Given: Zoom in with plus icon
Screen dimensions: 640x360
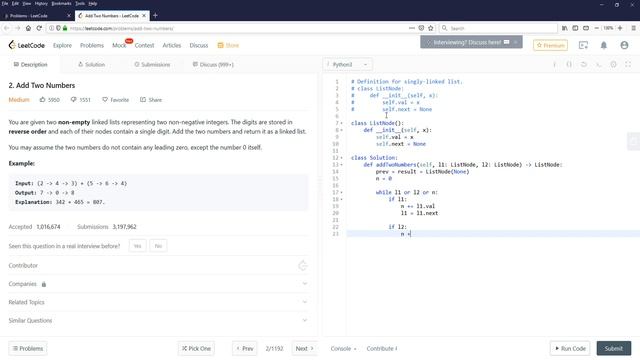Looking at the screenshot, I should (620, 28).
